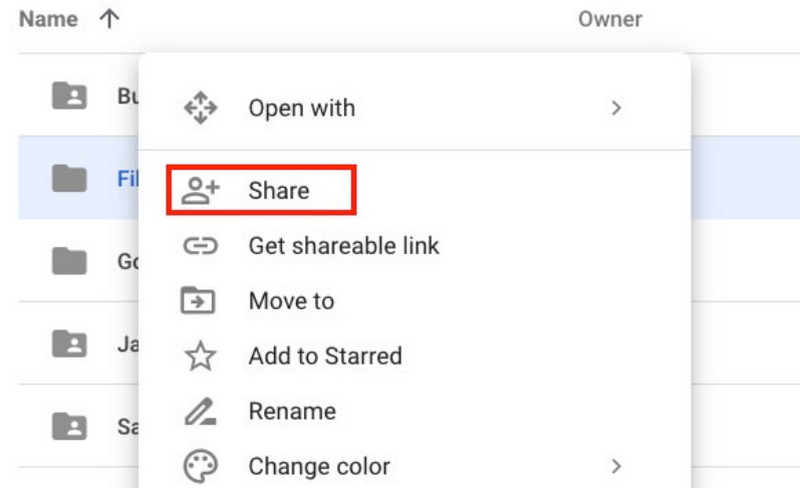
Task: Click the Move to folder-arrow icon
Action: tap(198, 300)
